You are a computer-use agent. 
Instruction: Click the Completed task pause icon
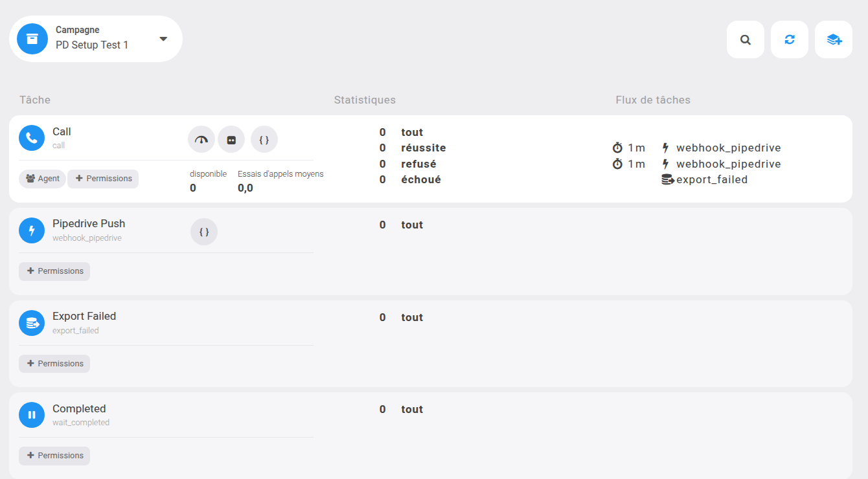point(32,415)
